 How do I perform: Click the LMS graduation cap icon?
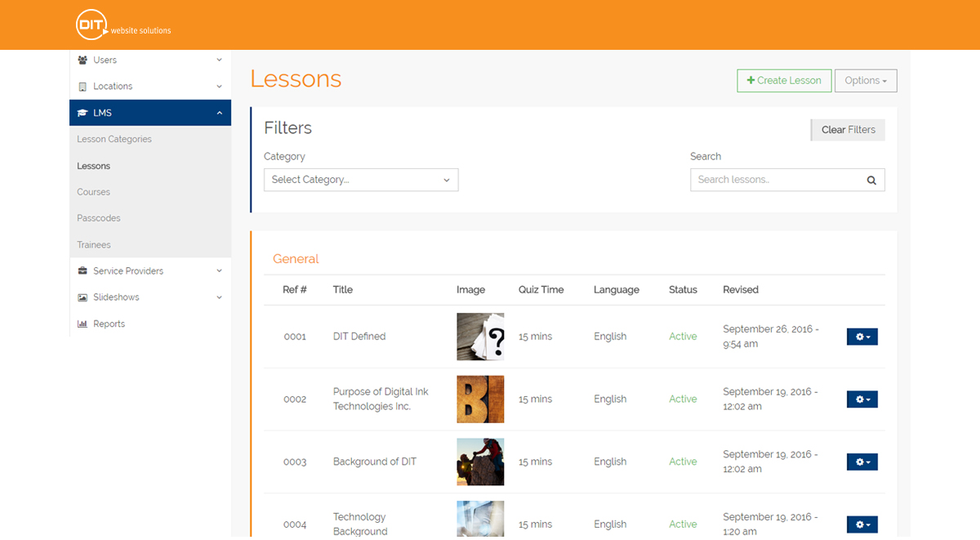[x=82, y=113]
